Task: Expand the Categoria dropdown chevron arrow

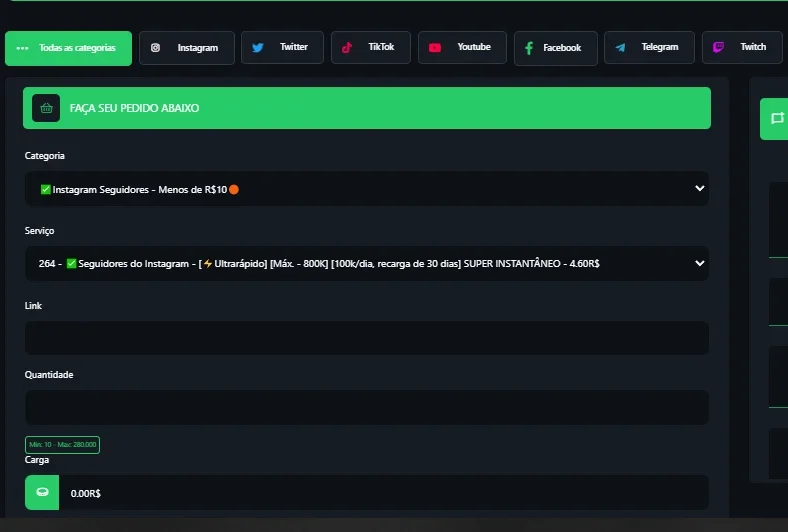Action: pos(700,188)
